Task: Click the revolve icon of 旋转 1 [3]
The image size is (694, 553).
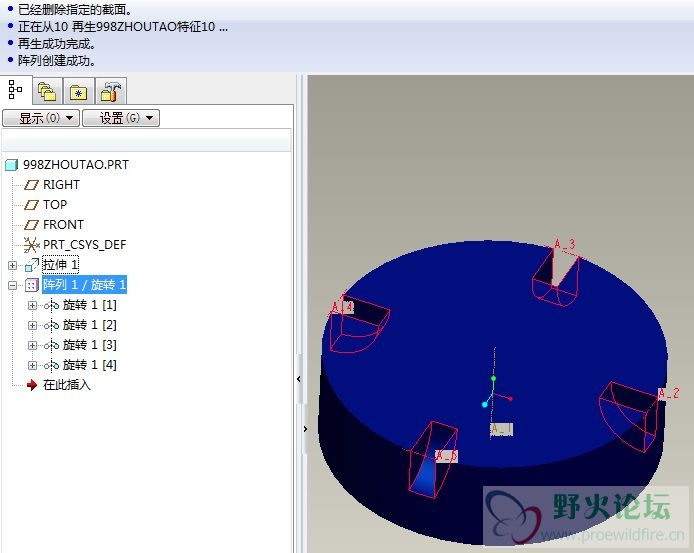Action: click(51, 345)
